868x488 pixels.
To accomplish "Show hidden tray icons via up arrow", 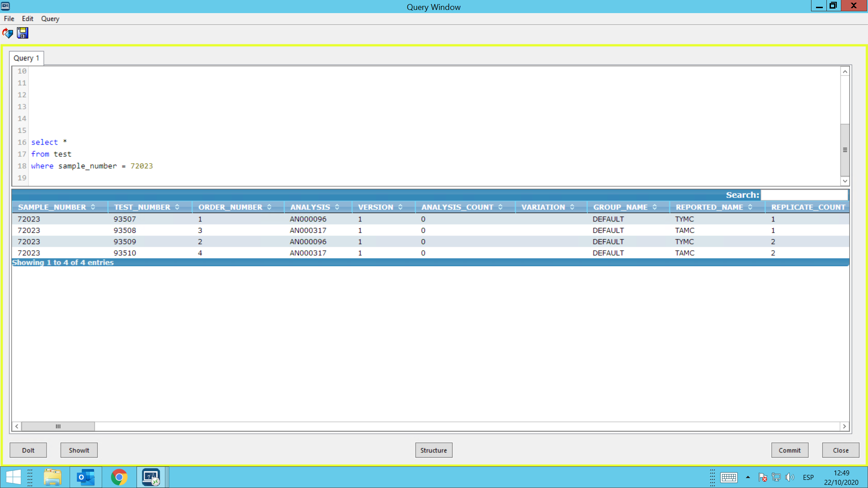I will pos(748,477).
